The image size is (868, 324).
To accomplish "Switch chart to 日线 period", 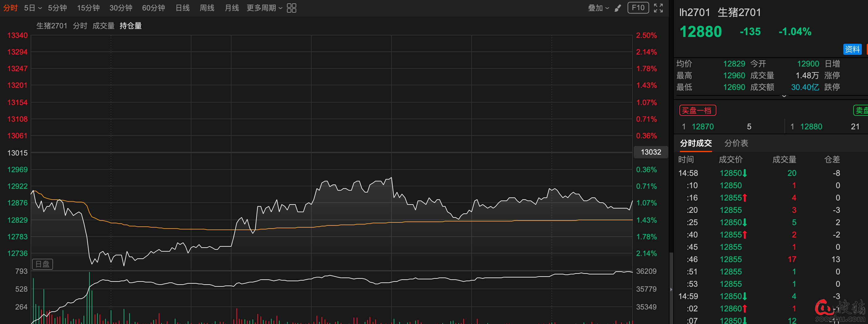I will click(182, 8).
